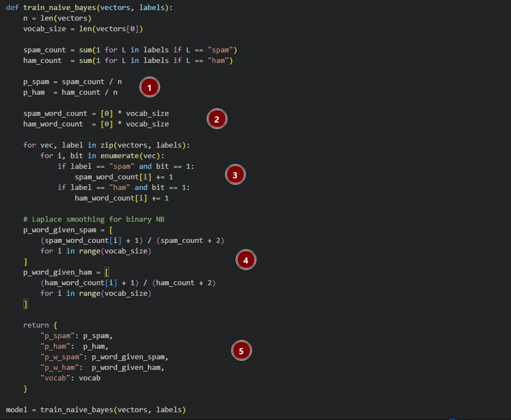Click the zip call in the for loop
Screen dimensions: 511x420
tap(105, 145)
